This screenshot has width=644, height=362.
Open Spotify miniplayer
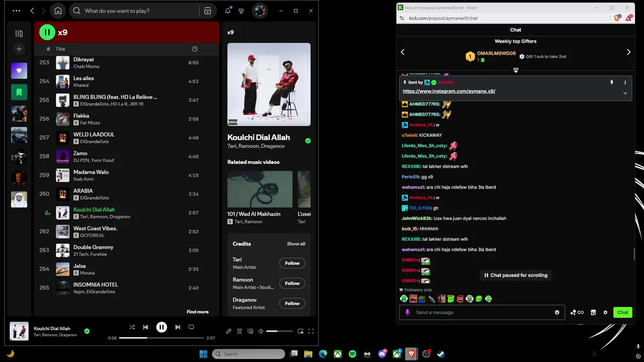300,331
